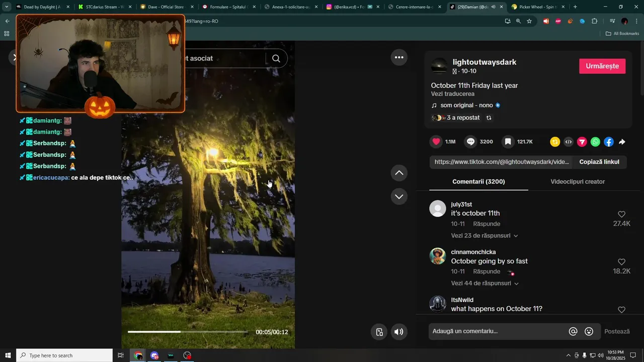Open the Windows notification center
644x362 pixels.
click(633, 355)
